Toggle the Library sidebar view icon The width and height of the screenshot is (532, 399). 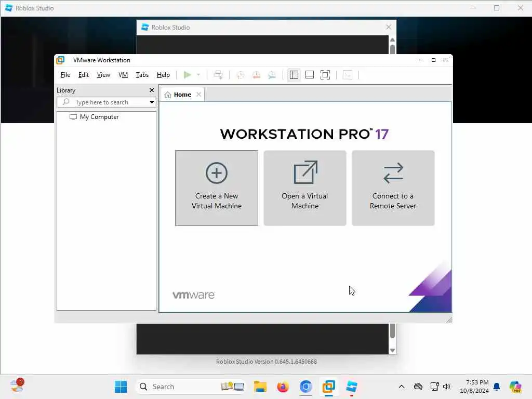pyautogui.click(x=294, y=75)
